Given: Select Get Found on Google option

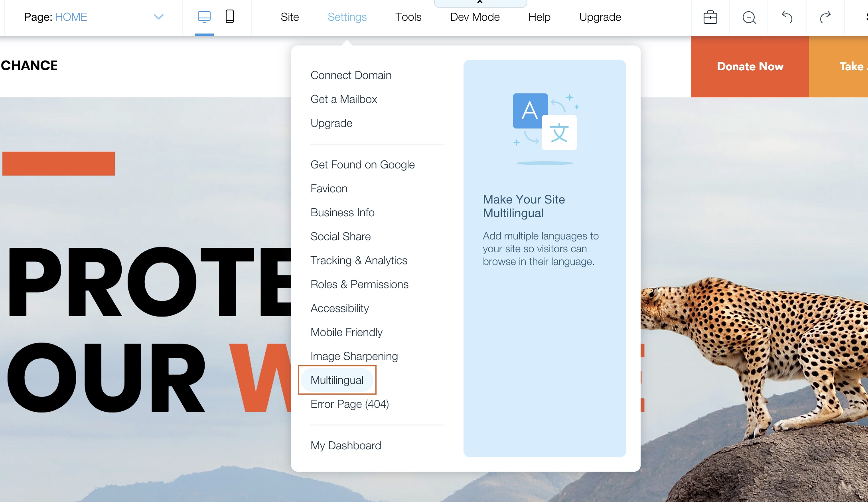Looking at the screenshot, I should 362,164.
